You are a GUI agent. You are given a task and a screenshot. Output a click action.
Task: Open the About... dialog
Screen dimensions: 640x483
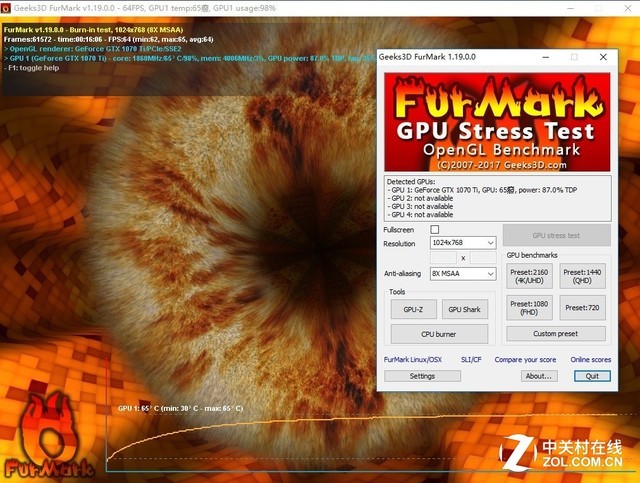click(x=539, y=376)
